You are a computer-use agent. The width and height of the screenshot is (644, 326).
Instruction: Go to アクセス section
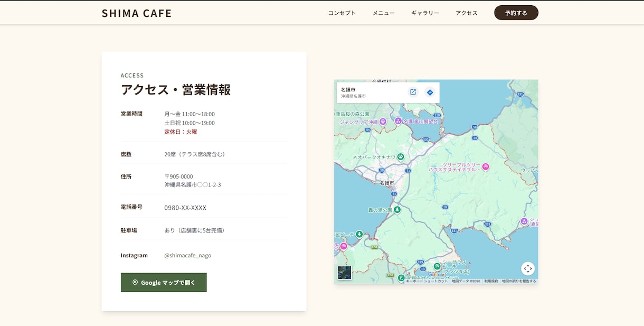pos(467,13)
